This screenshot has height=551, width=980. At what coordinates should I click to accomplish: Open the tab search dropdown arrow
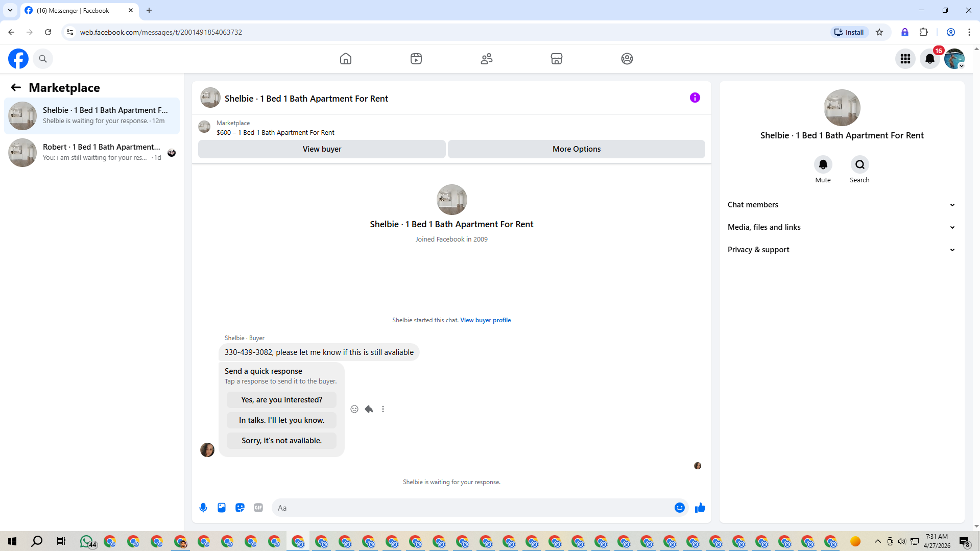(x=10, y=10)
